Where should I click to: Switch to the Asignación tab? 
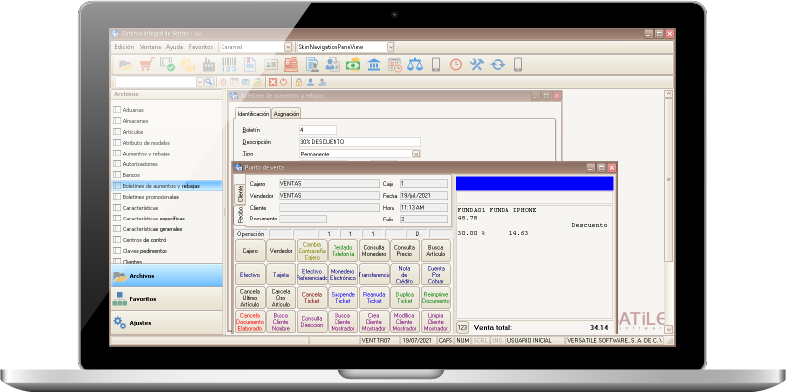287,114
